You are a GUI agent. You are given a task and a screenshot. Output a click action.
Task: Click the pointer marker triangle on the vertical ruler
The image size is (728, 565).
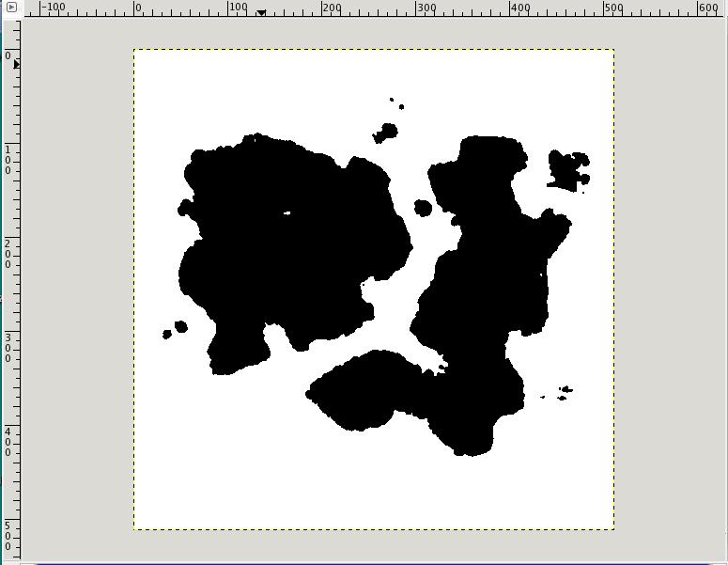pyautogui.click(x=16, y=64)
